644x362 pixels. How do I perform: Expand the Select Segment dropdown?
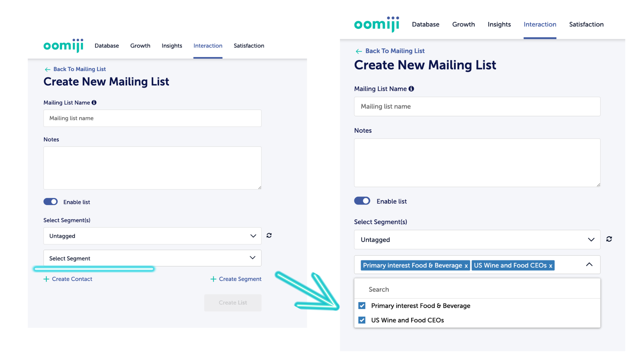pyautogui.click(x=152, y=258)
